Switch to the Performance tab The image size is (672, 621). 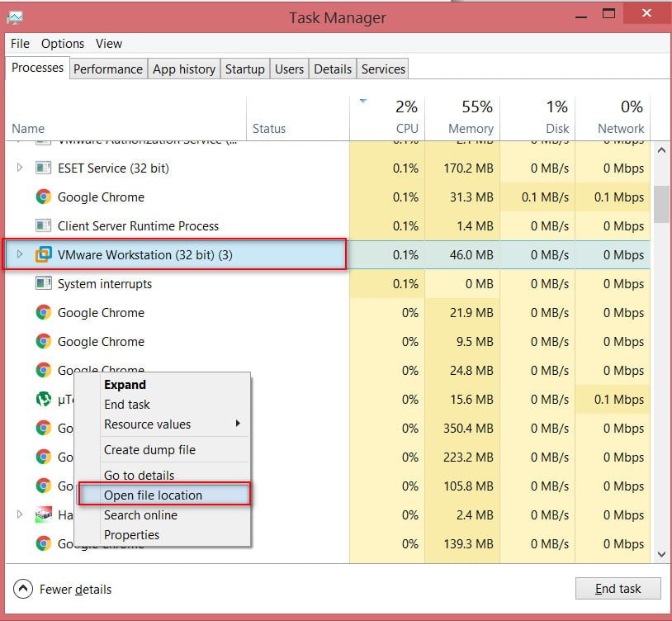pyautogui.click(x=108, y=69)
